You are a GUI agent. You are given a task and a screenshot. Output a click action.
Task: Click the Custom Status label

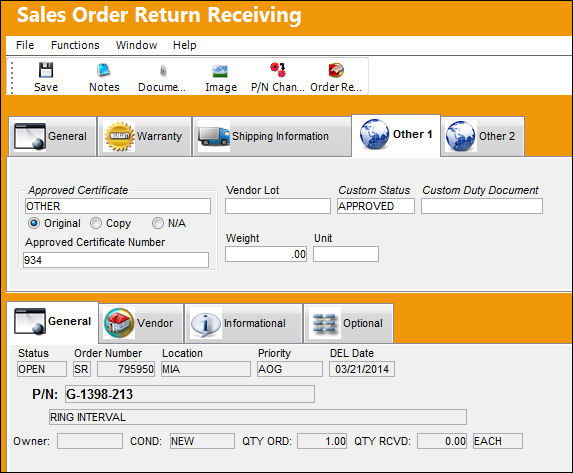(374, 190)
